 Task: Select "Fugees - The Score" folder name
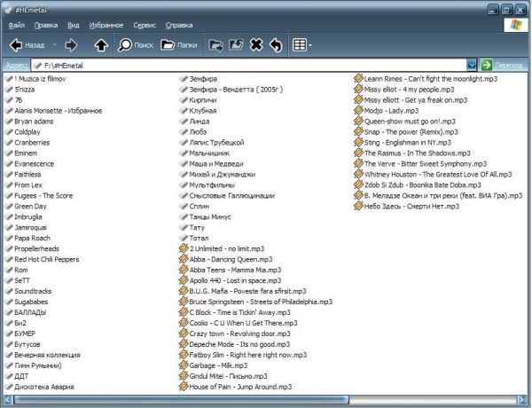[43, 195]
